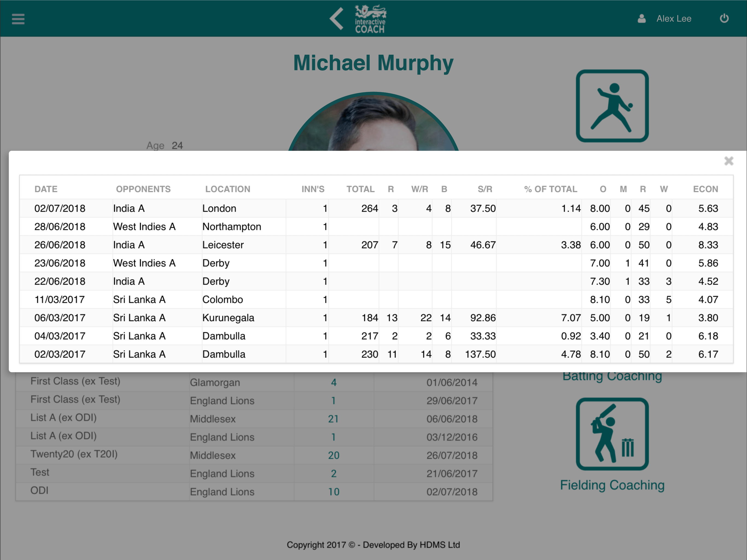Select the DATE column header
747x560 pixels.
[x=46, y=189]
